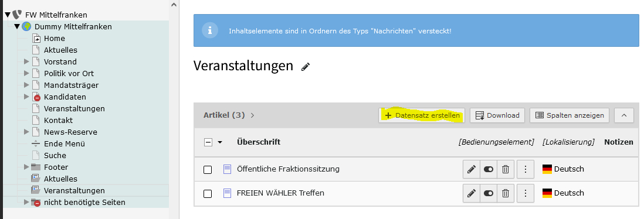Click the Spalten anzeigen button
The height and width of the screenshot is (219, 644).
click(x=570, y=115)
